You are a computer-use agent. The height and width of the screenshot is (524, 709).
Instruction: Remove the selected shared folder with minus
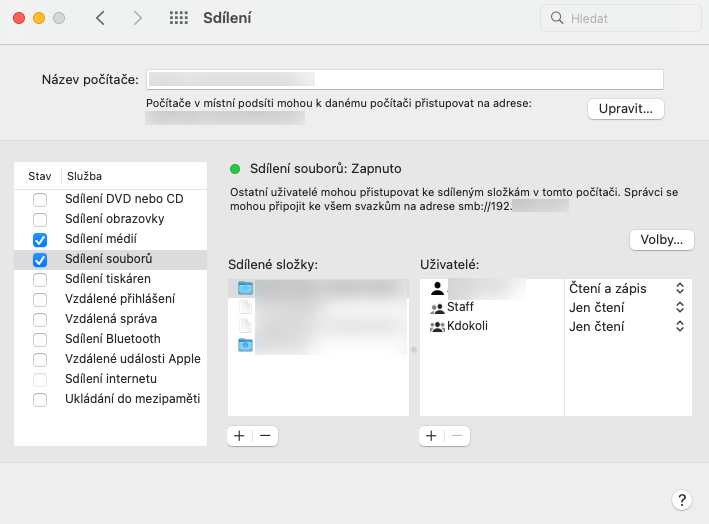[x=265, y=436]
